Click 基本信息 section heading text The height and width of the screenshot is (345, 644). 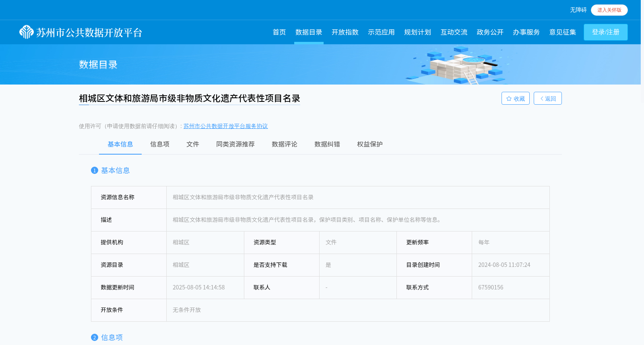(115, 170)
